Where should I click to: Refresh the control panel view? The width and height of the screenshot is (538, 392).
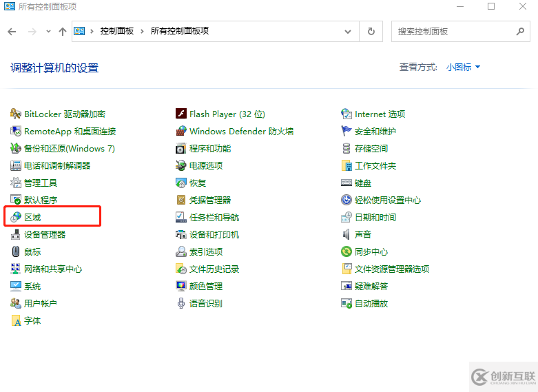click(x=371, y=32)
